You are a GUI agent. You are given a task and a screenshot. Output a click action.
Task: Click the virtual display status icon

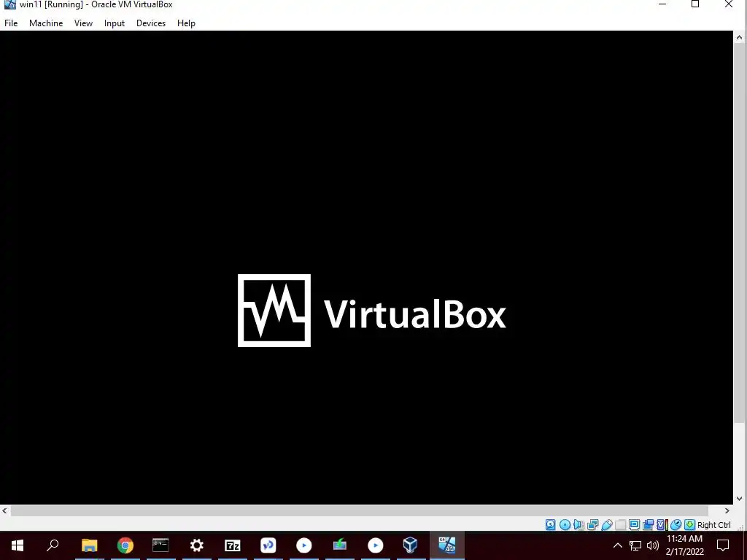(634, 525)
